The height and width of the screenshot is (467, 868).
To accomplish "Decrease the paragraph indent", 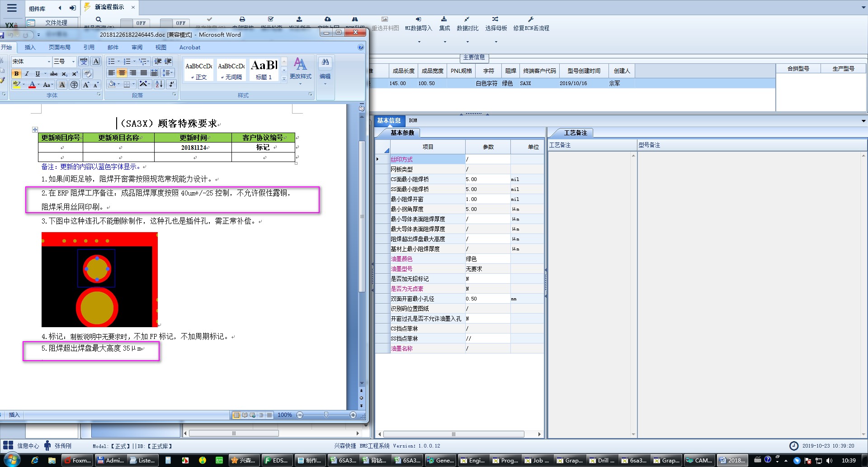I will [158, 62].
